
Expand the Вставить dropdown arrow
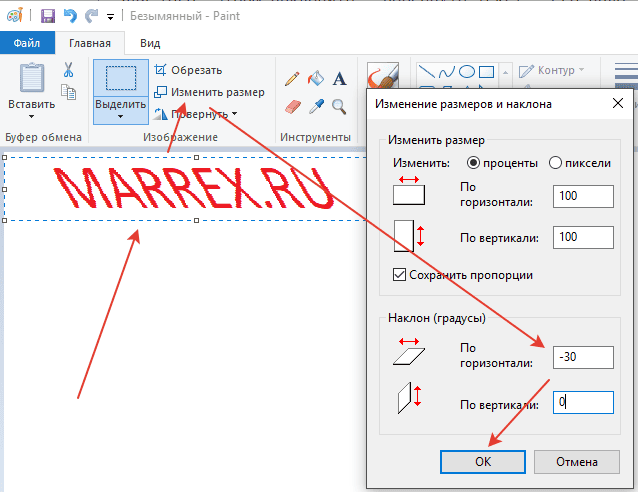click(31, 117)
